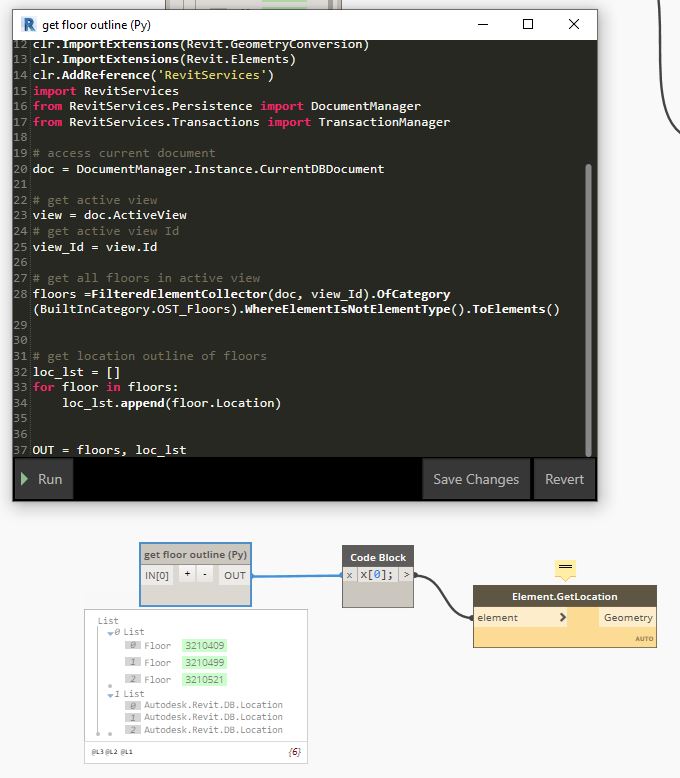Click loc_lst.append(floor.Location) line
The width and height of the screenshot is (680, 778).
171,403
